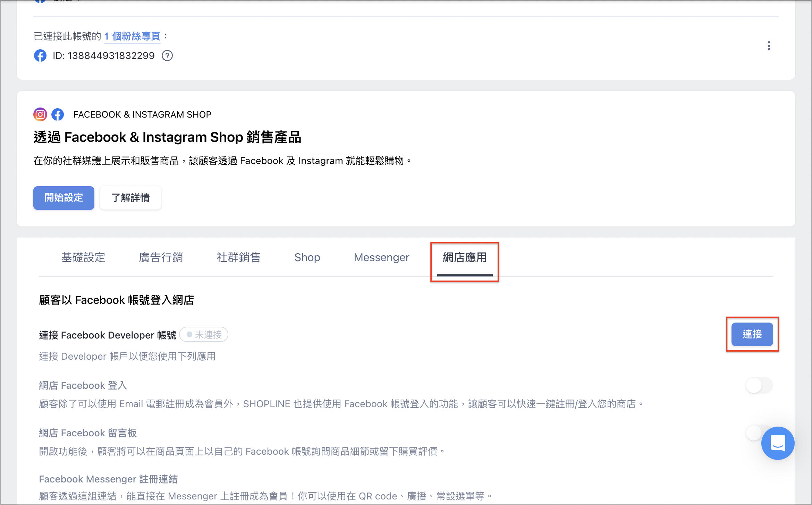The width and height of the screenshot is (812, 505).
Task: Switch to the Shop tab
Action: pyautogui.click(x=307, y=257)
